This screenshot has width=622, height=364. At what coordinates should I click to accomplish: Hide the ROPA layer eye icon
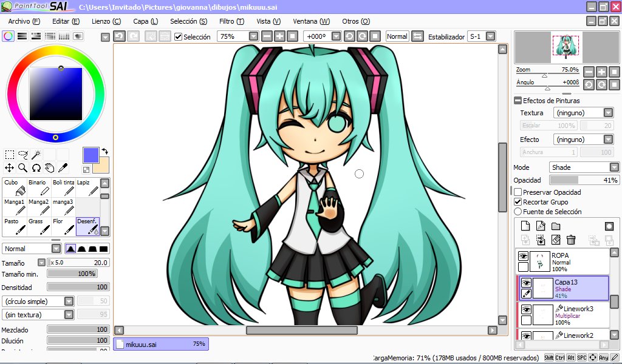point(523,256)
